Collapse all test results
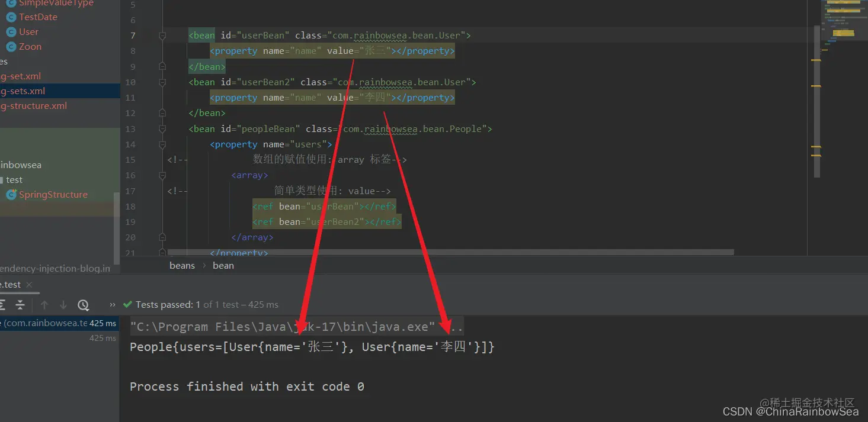 point(20,305)
